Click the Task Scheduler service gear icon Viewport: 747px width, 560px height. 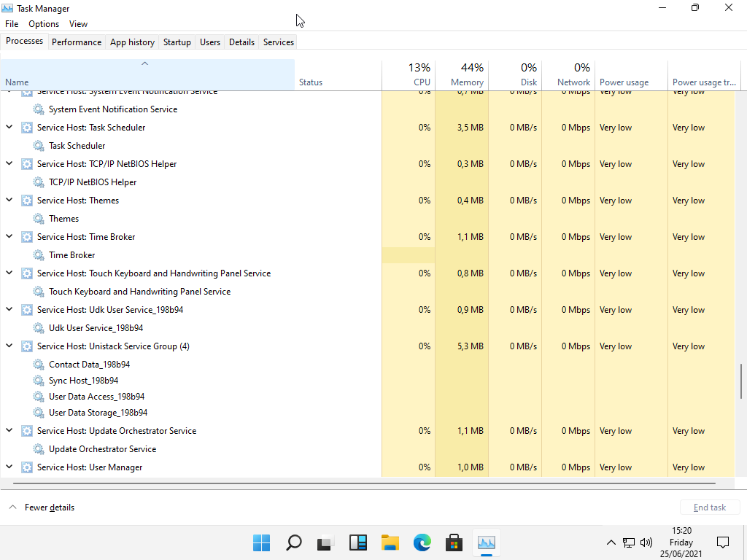point(39,146)
